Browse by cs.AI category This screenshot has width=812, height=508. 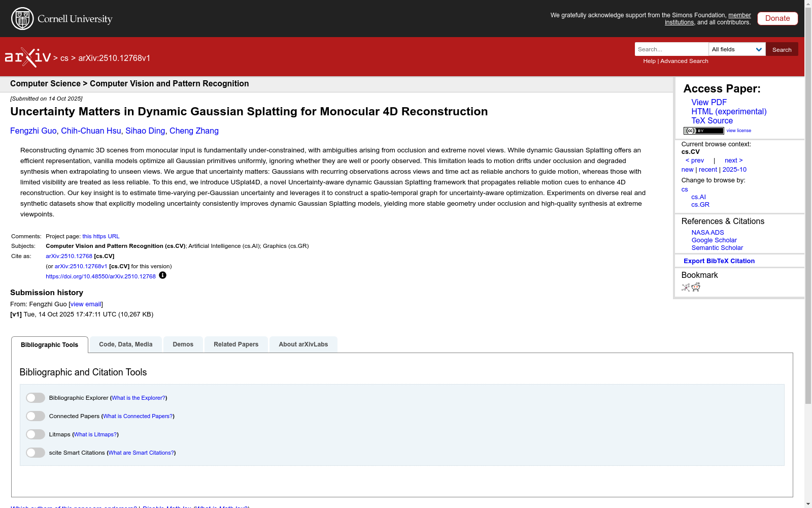[x=698, y=197]
